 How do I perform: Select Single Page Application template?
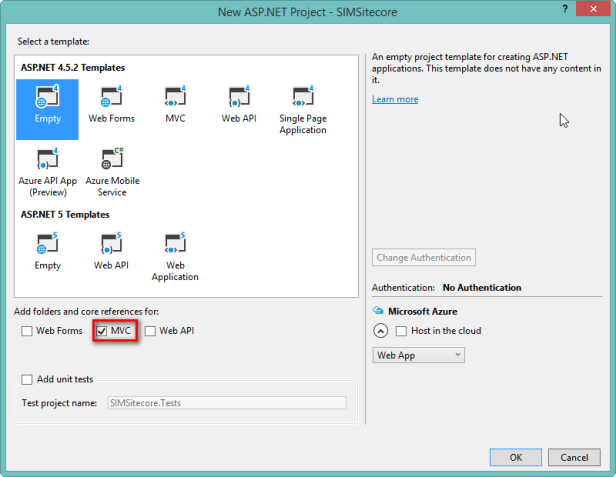(303, 110)
